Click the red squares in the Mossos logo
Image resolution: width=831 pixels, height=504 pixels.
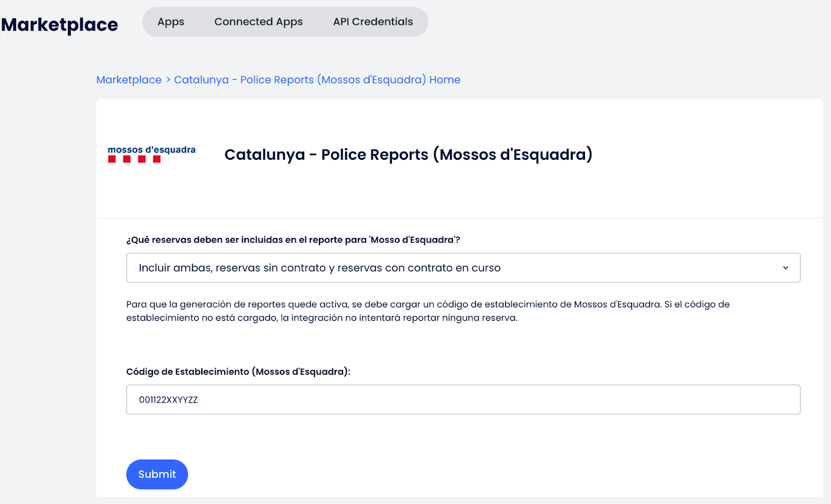(134, 159)
